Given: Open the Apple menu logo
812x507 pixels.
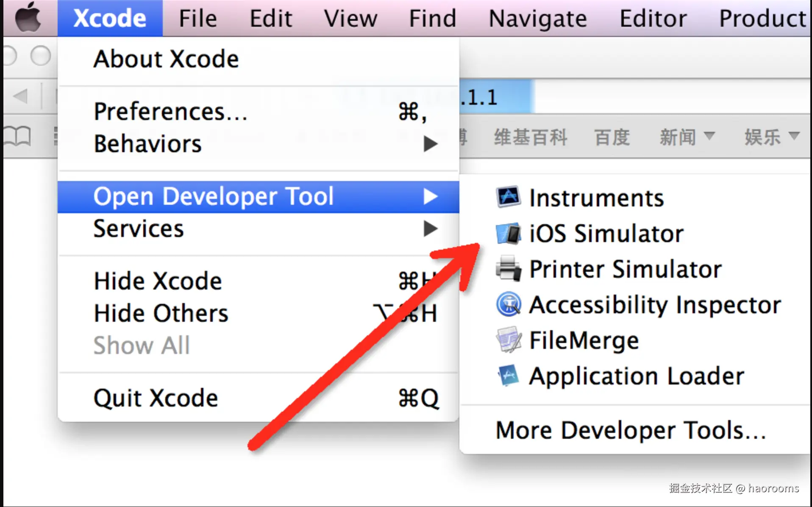Looking at the screenshot, I should (x=28, y=18).
